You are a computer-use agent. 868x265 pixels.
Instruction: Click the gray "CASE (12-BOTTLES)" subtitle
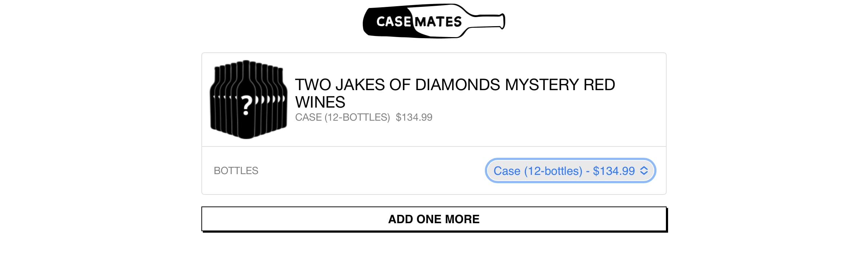342,117
